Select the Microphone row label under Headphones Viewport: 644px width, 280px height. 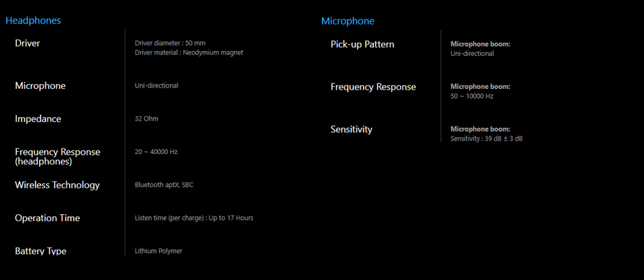point(41,86)
